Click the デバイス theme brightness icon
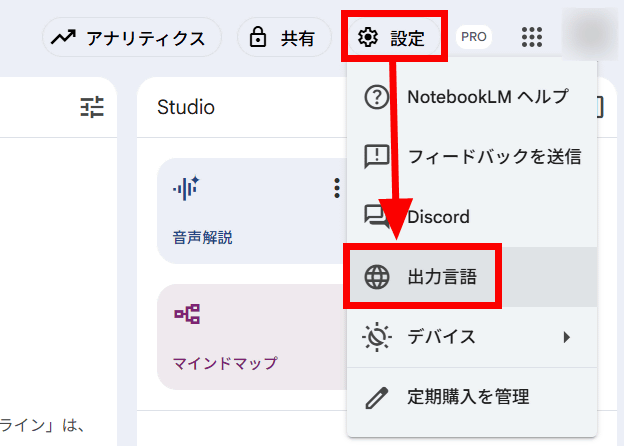Image resolution: width=624 pixels, height=446 pixels. tap(376, 337)
